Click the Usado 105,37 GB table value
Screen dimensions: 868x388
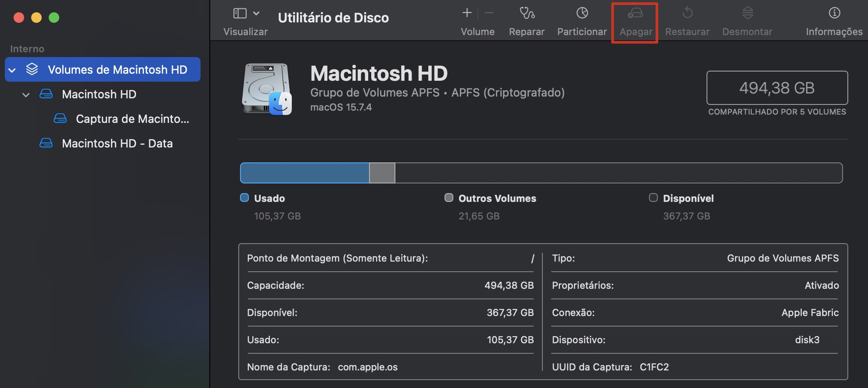click(510, 340)
